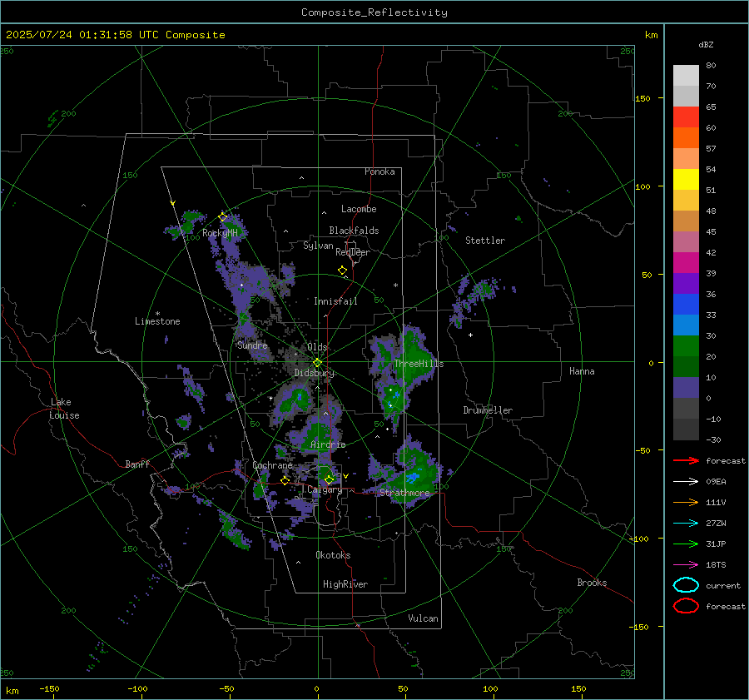This screenshot has width=749, height=700.
Task: Pick the orange 60–57 dBZ swatch
Action: point(686,137)
